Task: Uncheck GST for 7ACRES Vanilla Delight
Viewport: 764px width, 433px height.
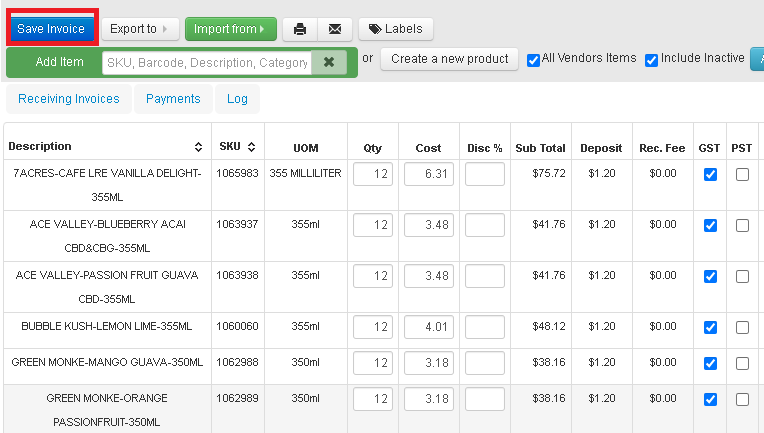Action: (710, 174)
